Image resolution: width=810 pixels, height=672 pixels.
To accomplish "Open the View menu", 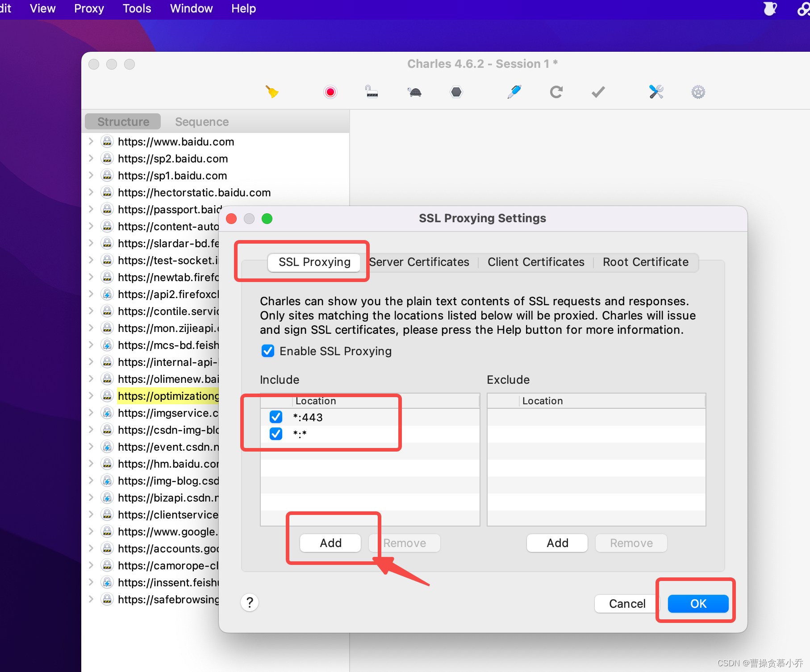I will click(43, 8).
